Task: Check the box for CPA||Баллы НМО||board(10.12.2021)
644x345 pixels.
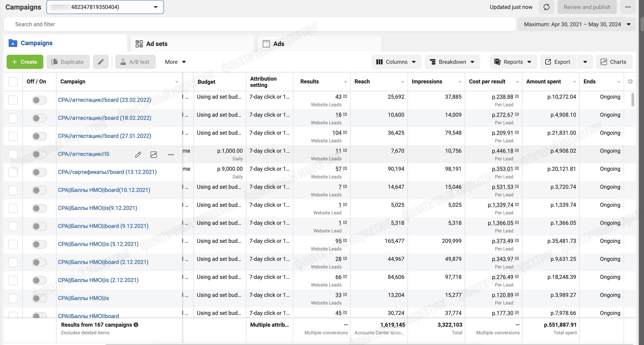Action: [13, 190]
